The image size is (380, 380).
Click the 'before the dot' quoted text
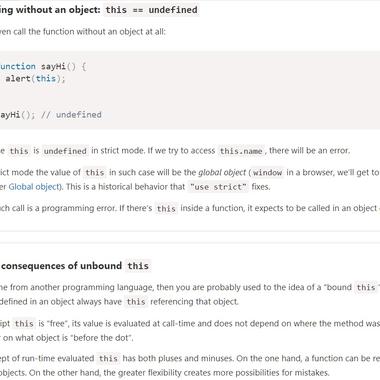pyautogui.click(x=102, y=338)
